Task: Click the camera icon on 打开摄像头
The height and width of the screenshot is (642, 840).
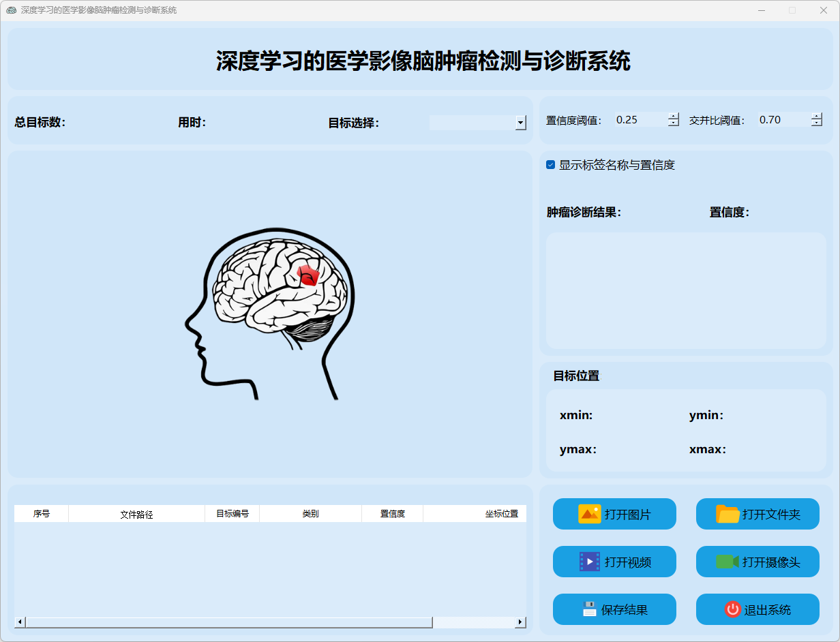Action: pyautogui.click(x=727, y=562)
